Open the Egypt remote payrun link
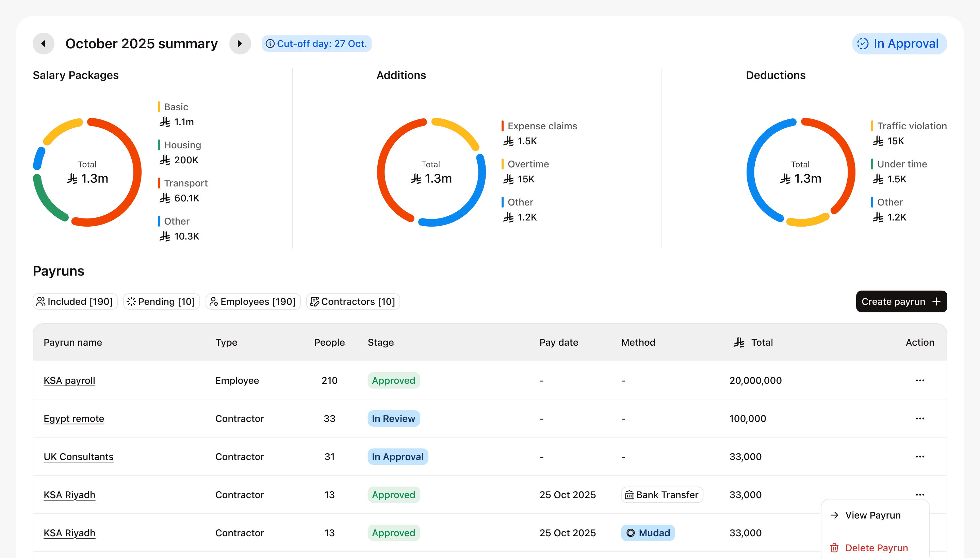Screen dimensions: 980x558 74,419
